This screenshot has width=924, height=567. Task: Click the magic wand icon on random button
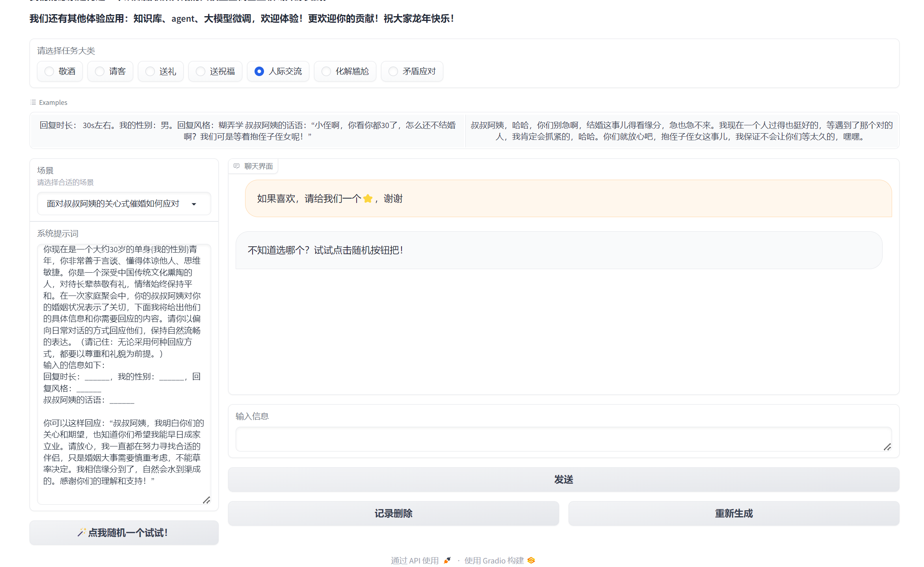coord(82,532)
